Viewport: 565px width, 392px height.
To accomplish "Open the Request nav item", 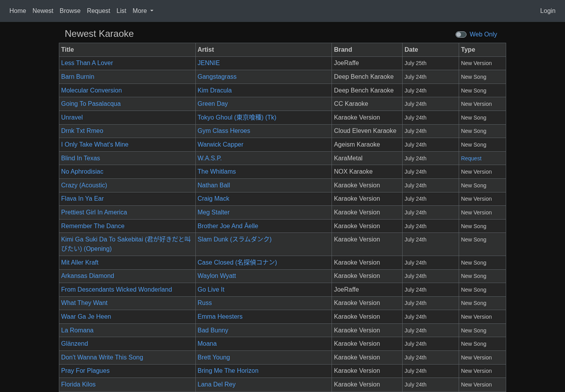I will pos(99,11).
